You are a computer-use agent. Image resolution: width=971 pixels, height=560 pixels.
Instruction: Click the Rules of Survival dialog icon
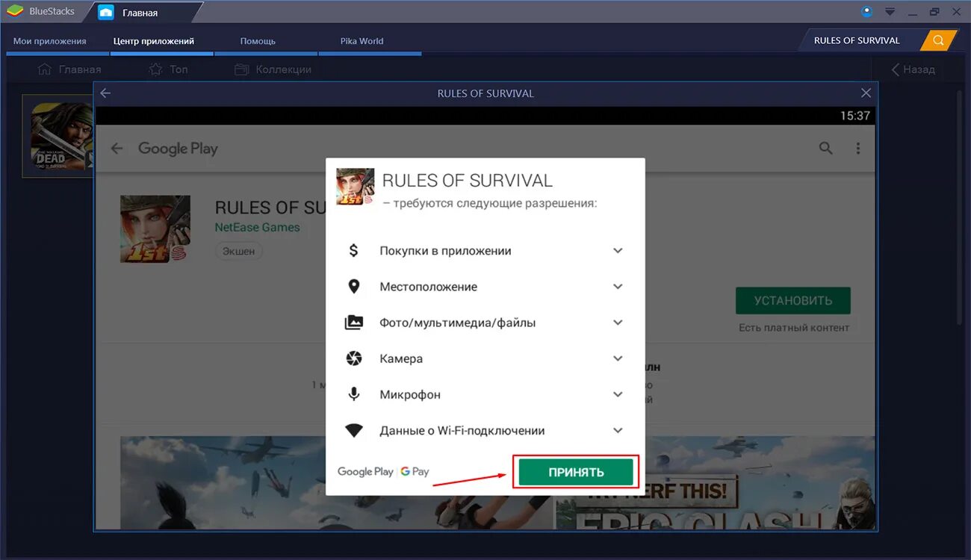(x=356, y=187)
